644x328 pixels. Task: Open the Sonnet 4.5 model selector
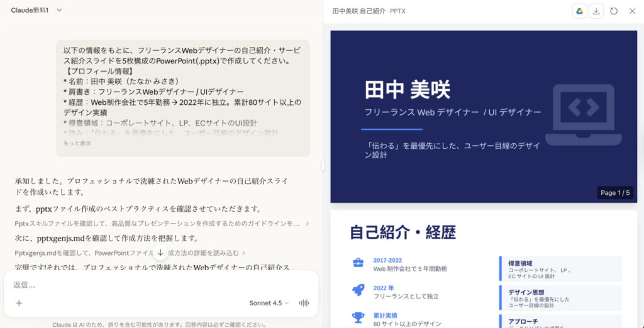[269, 303]
